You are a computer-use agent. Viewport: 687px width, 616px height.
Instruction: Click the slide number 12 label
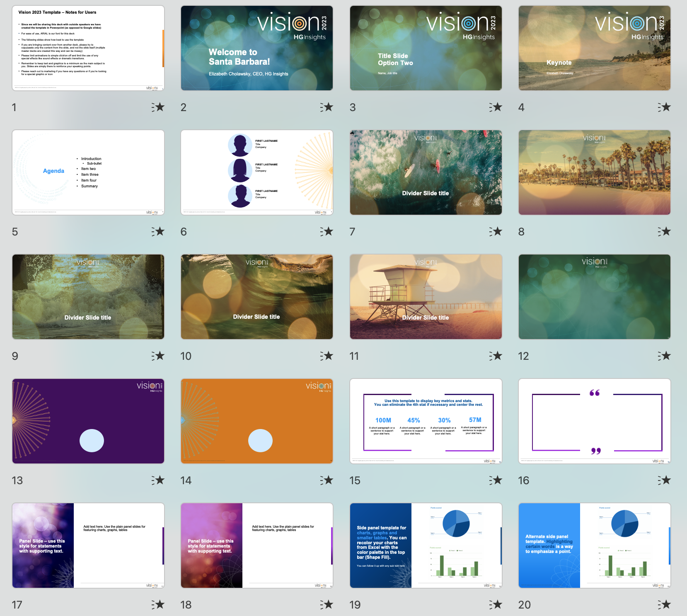pos(523,356)
